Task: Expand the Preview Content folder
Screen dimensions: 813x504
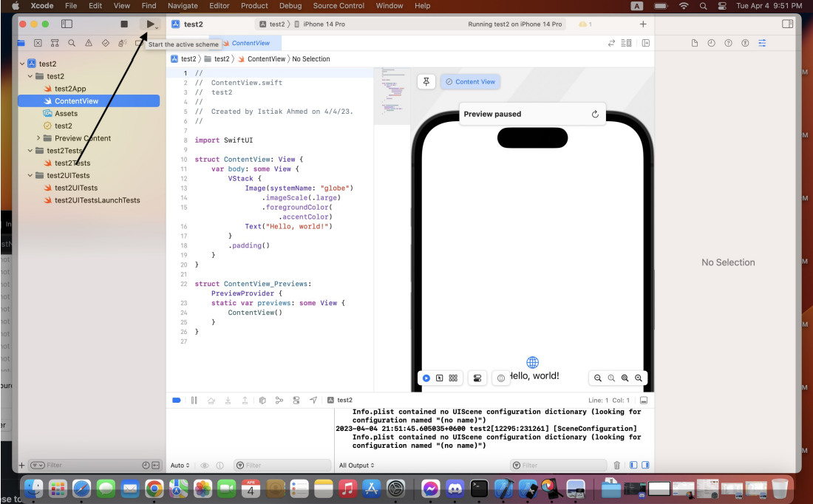Action: click(38, 138)
